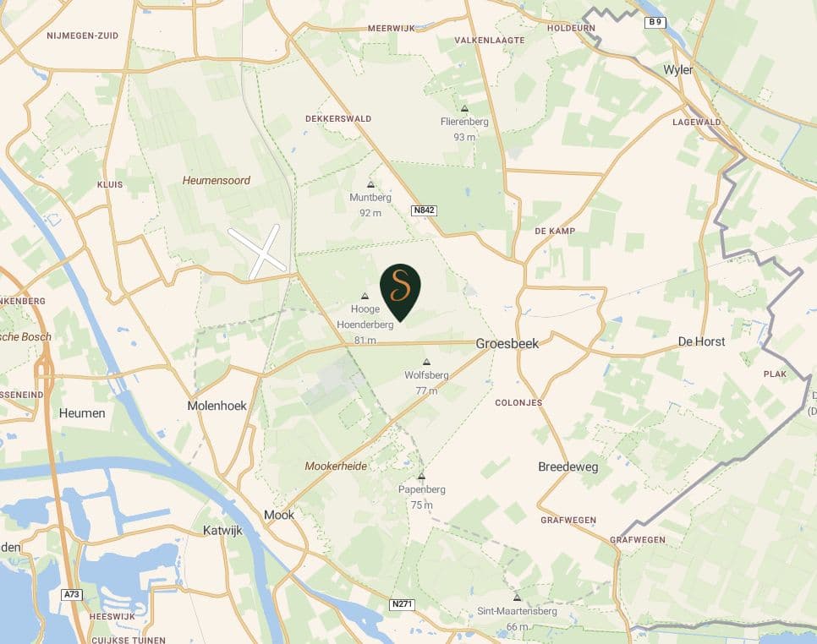The height and width of the screenshot is (644, 817).
Task: Click the N271 road shield
Action: pos(402,604)
